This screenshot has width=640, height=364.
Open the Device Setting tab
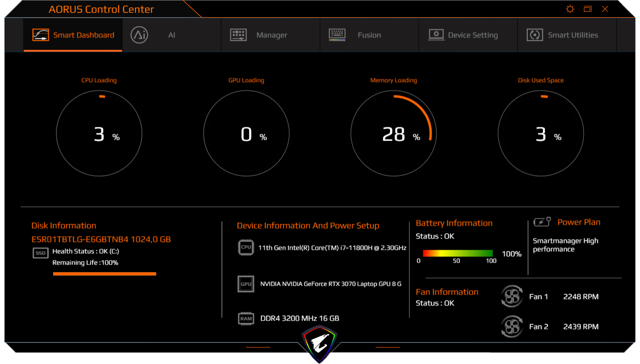[x=468, y=35]
